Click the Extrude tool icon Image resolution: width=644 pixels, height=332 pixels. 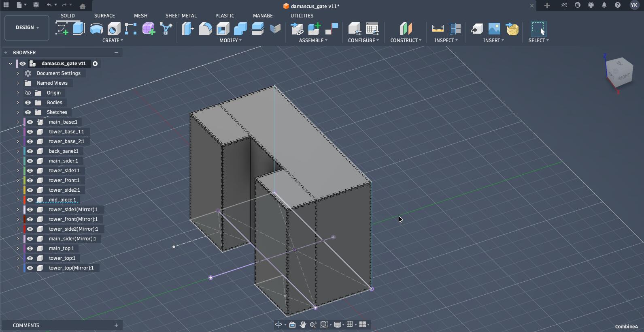pos(79,29)
